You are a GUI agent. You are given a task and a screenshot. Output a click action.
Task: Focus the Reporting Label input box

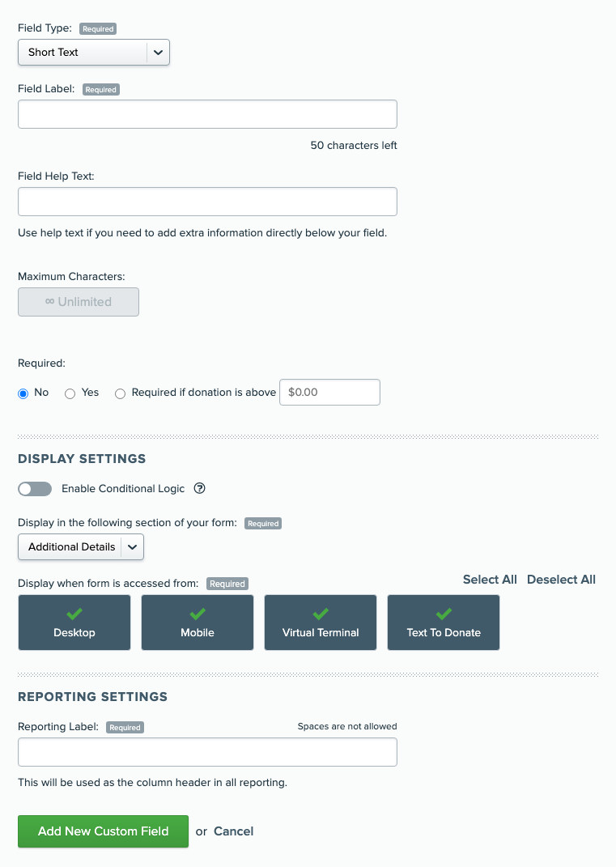(207, 752)
